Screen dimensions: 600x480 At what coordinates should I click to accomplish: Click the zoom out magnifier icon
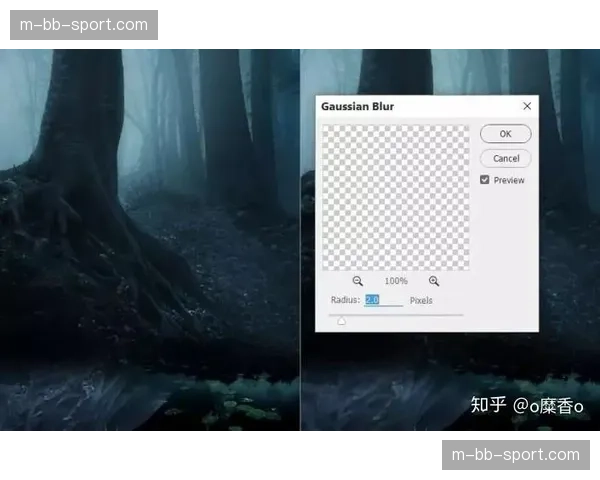[358, 281]
